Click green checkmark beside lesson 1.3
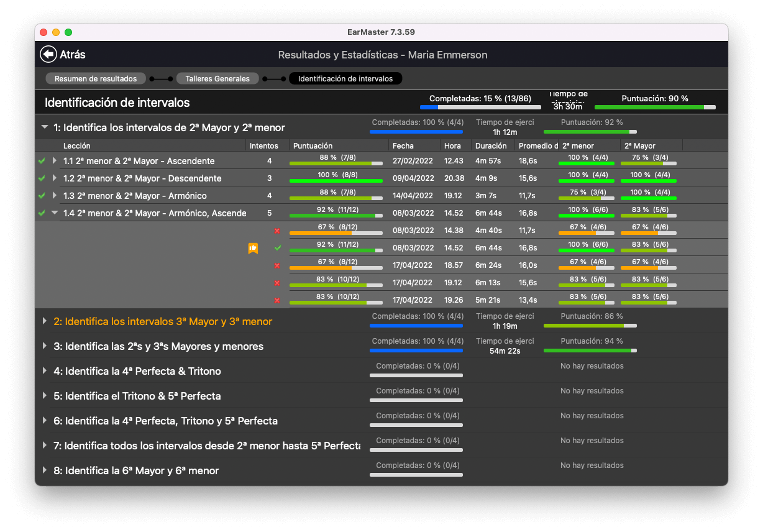The image size is (763, 532). 42,196
